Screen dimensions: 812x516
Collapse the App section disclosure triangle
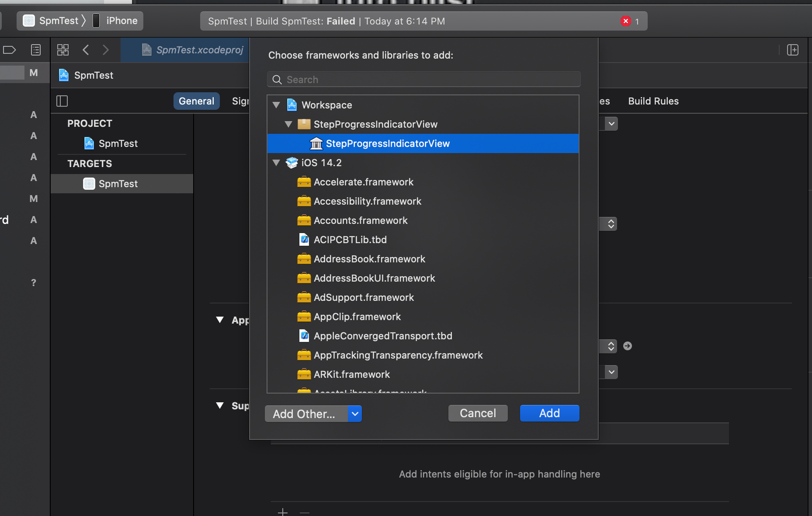[220, 320]
